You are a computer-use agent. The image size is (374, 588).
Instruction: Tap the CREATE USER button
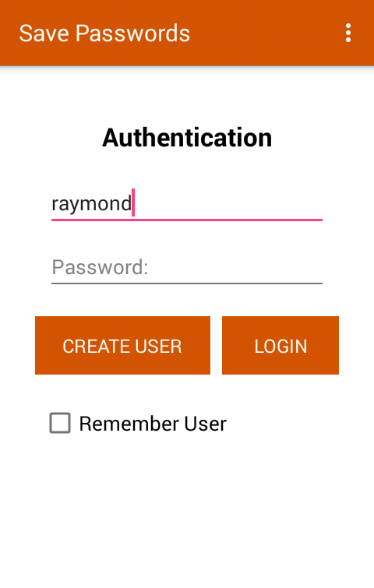[122, 345]
